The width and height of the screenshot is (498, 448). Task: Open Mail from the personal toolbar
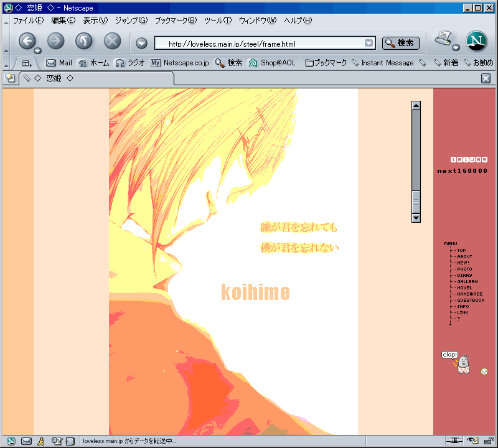(59, 63)
